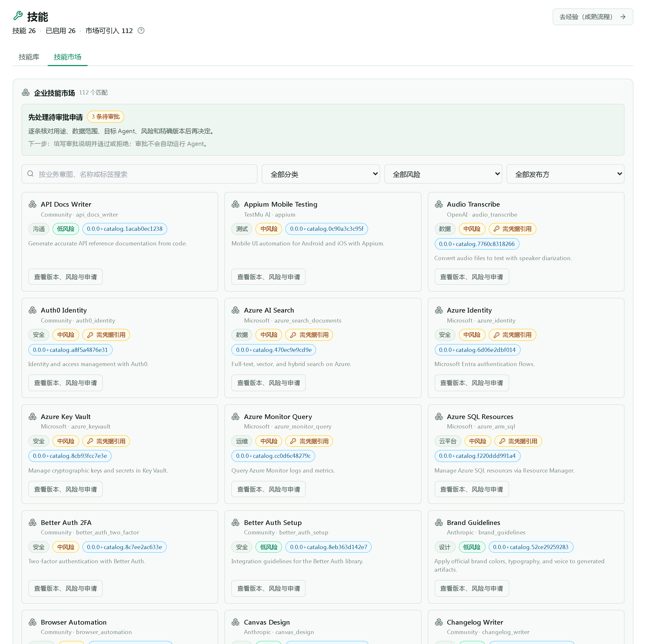
Task: Click the skill icon of Azure SQL Resources
Action: [x=439, y=417]
